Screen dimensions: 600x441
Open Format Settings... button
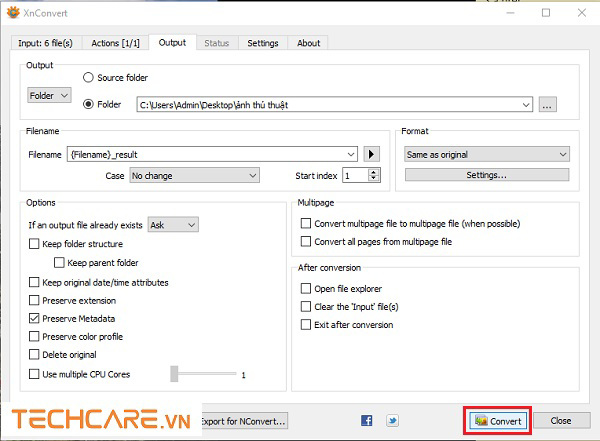pos(487,175)
